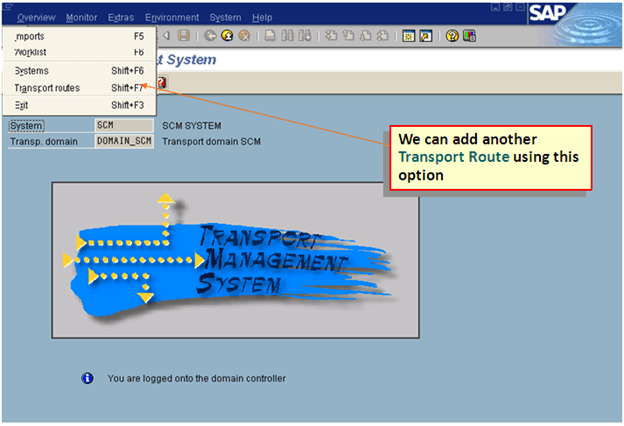The width and height of the screenshot is (624, 426).
Task: Click the Transport domain SCM description text
Action: 211,141
